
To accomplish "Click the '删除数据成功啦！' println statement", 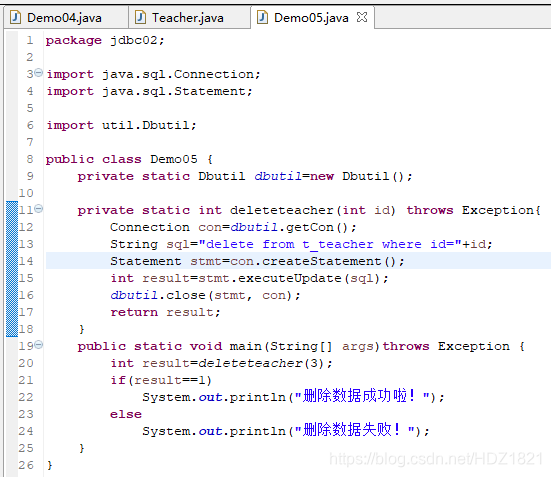I will coord(293,397).
